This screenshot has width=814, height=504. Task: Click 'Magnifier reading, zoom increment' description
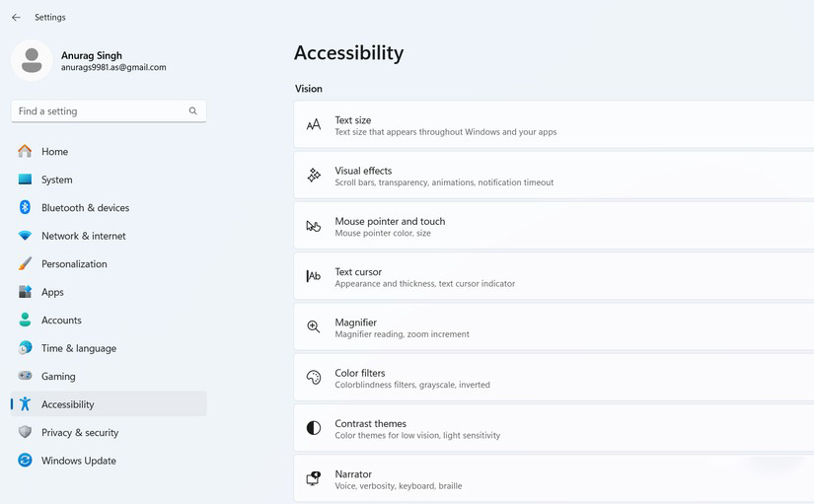[x=402, y=334]
